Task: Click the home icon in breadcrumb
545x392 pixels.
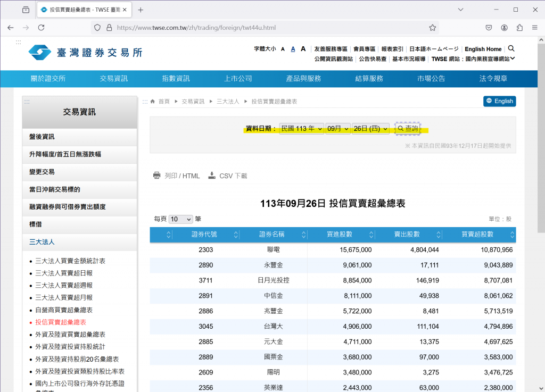Action: pos(153,102)
